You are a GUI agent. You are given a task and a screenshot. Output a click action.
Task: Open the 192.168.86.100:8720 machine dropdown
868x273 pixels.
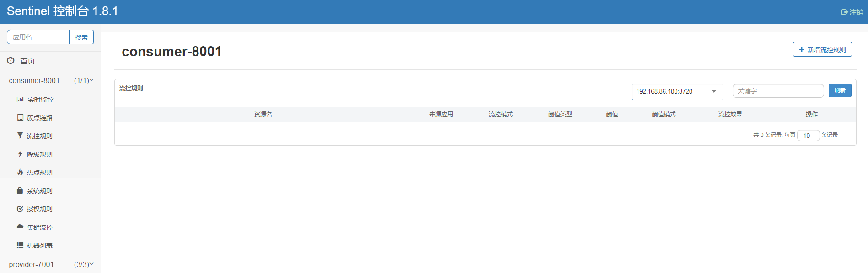677,91
